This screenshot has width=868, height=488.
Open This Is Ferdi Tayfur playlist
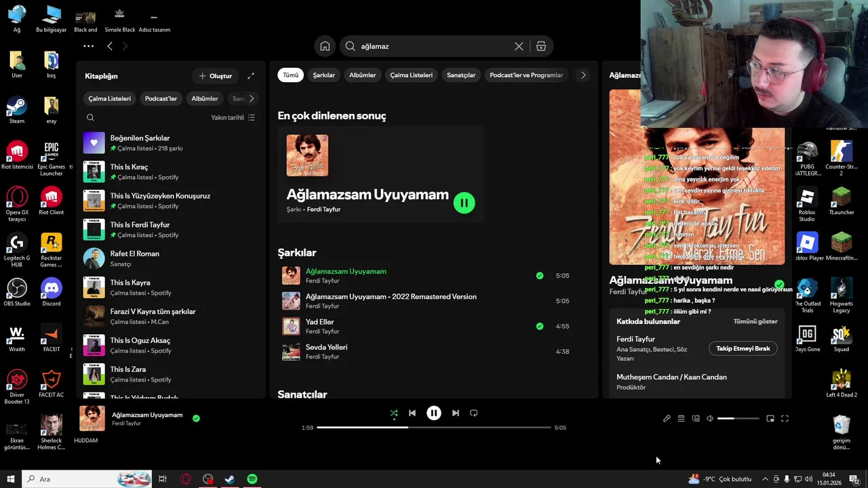coord(171,230)
